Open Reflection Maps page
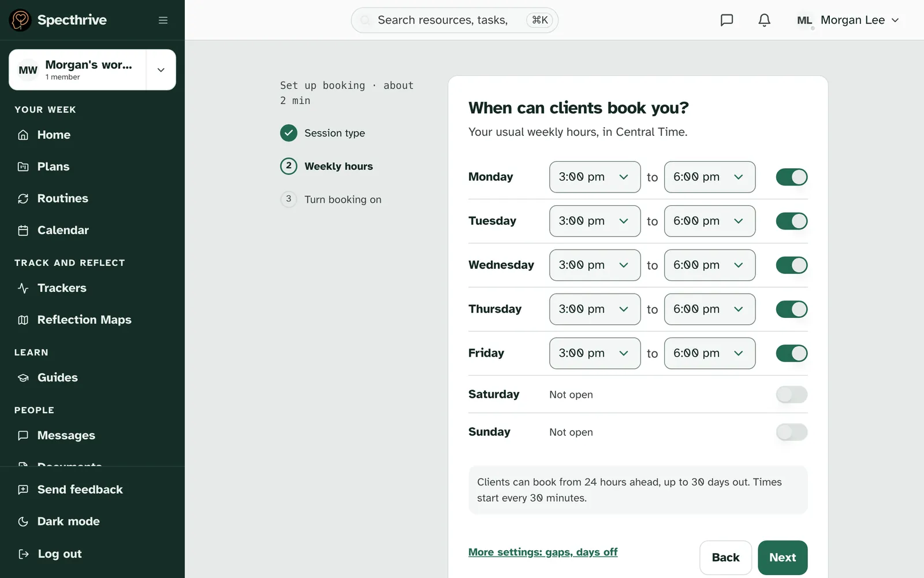Viewport: 924px width, 578px height. [x=92, y=320]
